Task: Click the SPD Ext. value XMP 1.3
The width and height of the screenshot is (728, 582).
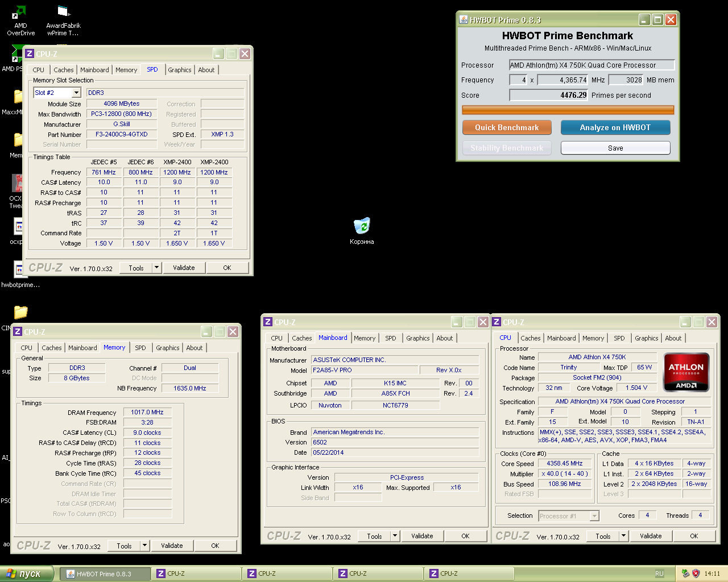Action: (x=222, y=135)
